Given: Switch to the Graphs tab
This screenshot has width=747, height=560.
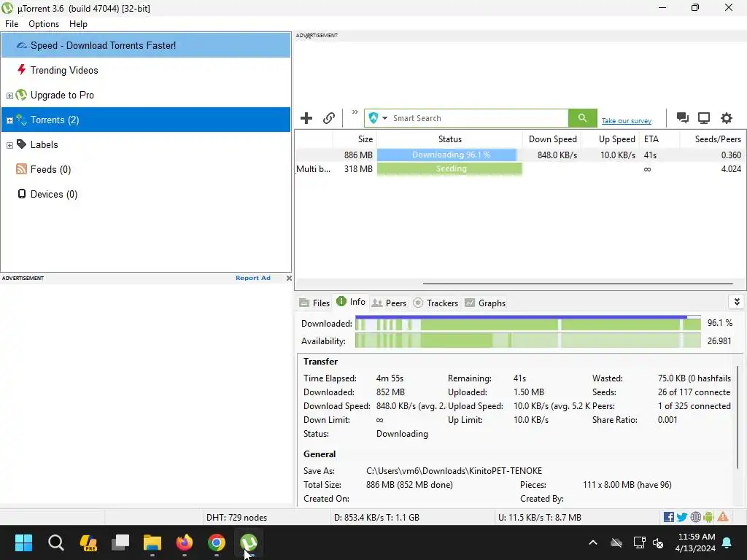Looking at the screenshot, I should tap(485, 303).
